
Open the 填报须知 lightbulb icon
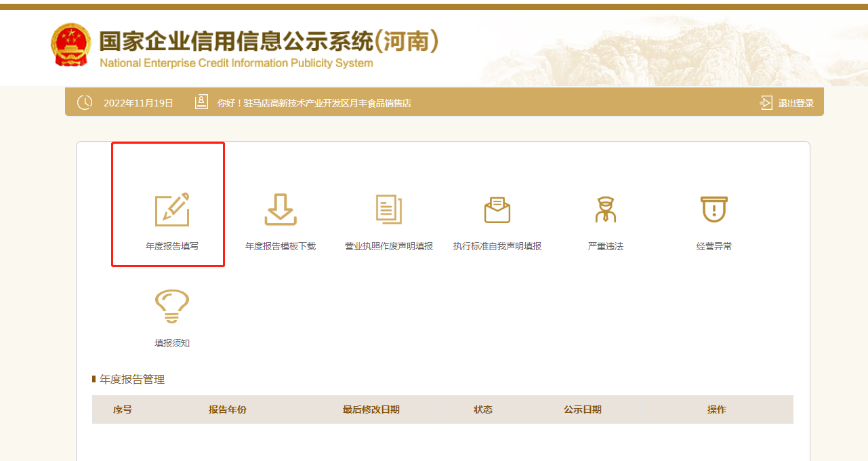(x=172, y=306)
